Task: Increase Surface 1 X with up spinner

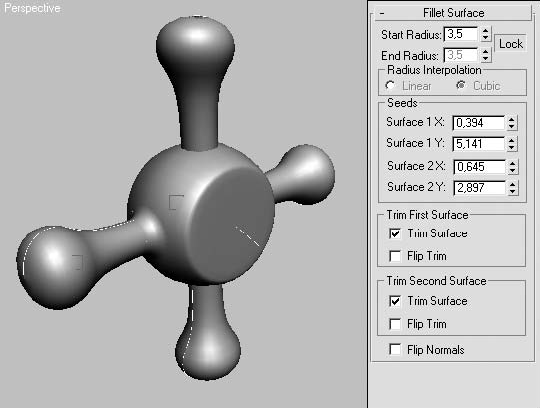Action: point(512,119)
